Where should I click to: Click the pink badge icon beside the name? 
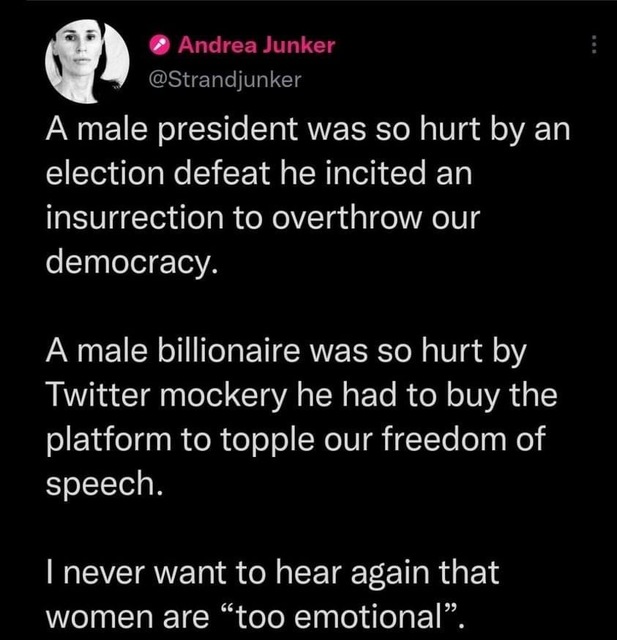pos(159,45)
